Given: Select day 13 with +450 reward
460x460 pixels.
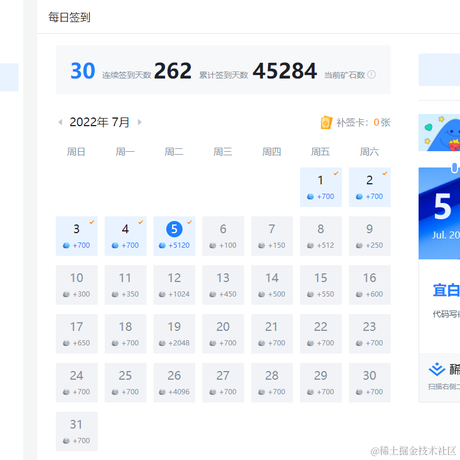Looking at the screenshot, I should pyautogui.click(x=223, y=285).
